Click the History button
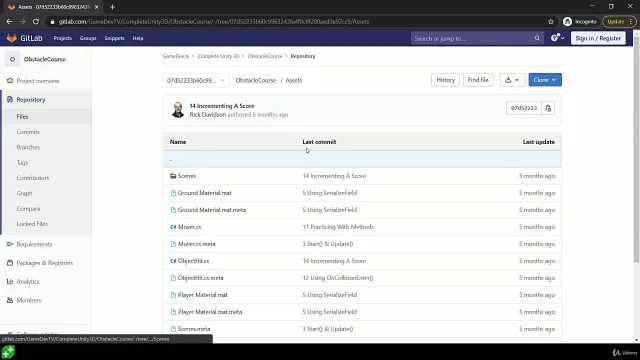640x360 pixels. tap(445, 80)
